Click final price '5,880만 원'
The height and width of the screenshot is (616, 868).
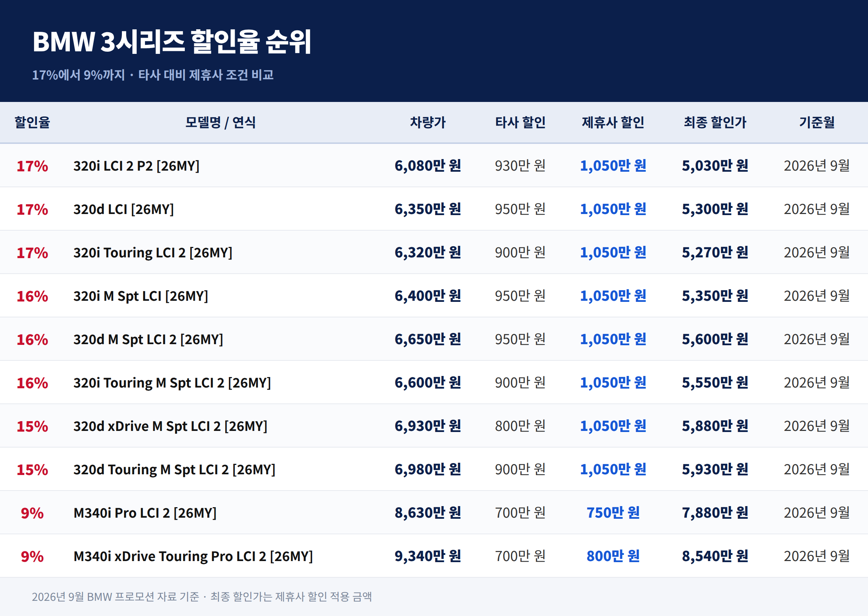(x=715, y=426)
